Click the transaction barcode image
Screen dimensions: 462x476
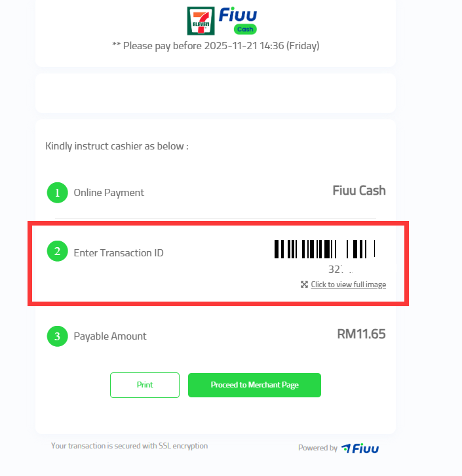(325, 249)
